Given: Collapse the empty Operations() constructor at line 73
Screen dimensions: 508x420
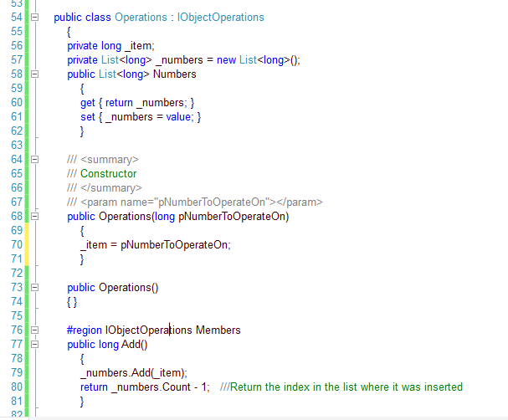Looking at the screenshot, I should pos(34,288).
